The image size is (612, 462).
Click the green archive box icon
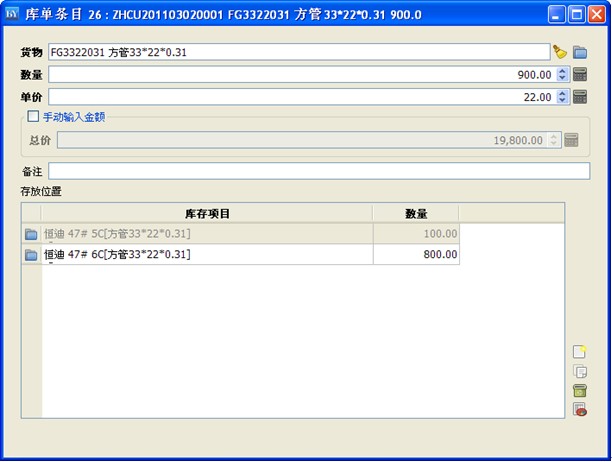coord(579,390)
